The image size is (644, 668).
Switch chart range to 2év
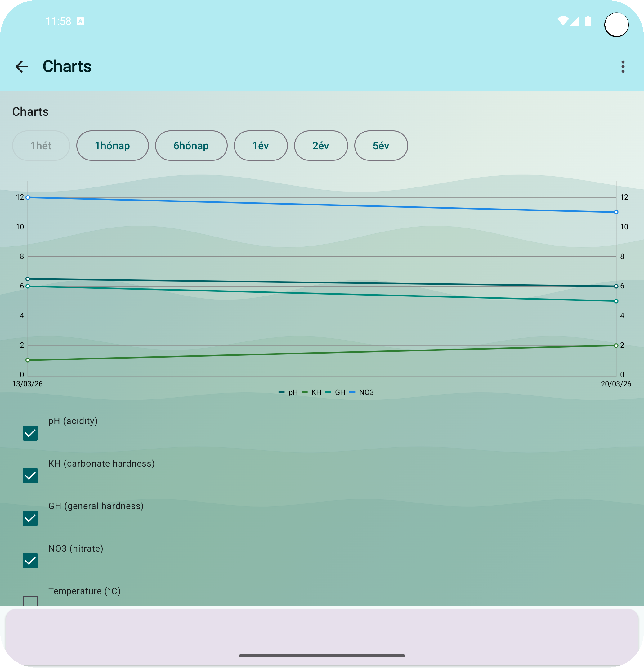point(321,146)
